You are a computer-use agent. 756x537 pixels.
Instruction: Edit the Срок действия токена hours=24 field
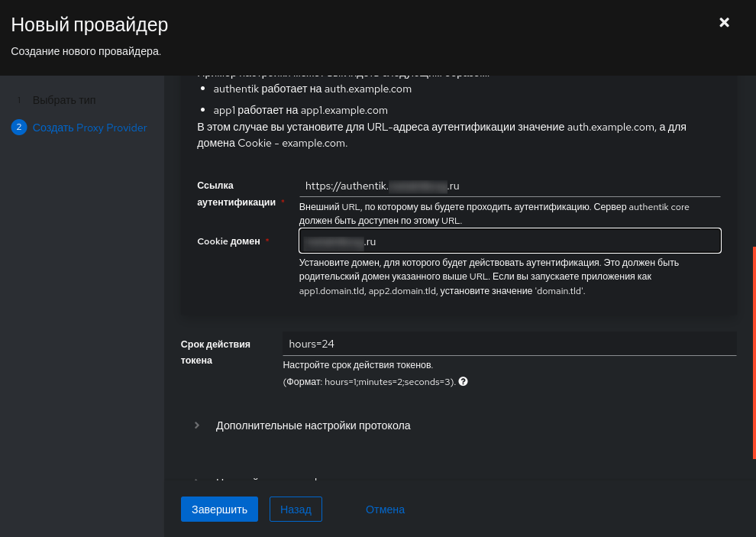(509, 344)
